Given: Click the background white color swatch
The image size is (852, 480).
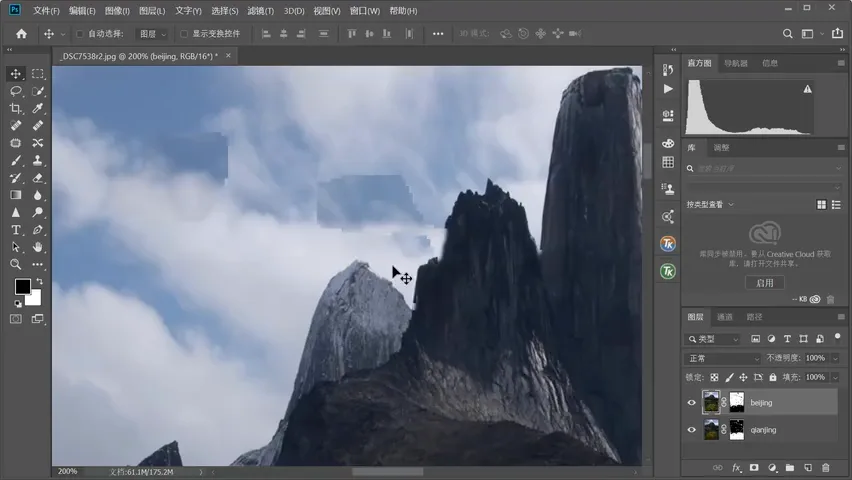Looking at the screenshot, I should point(35,299).
